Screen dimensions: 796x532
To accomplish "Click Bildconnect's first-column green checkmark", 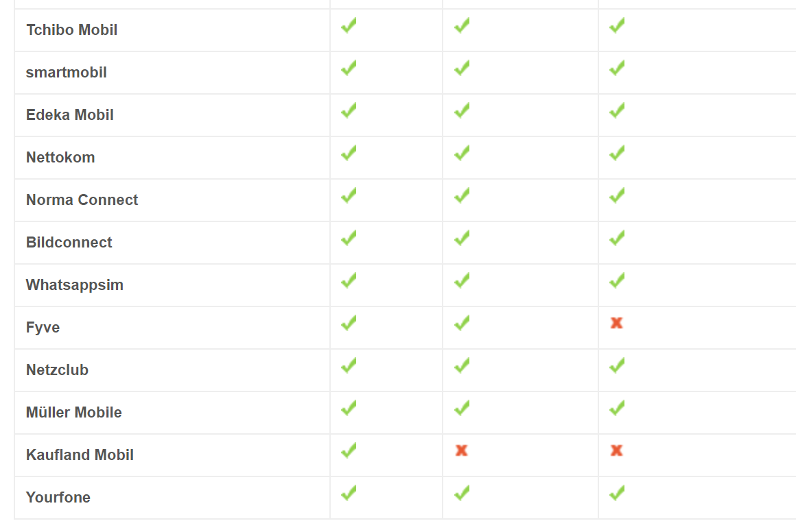I will tap(349, 237).
